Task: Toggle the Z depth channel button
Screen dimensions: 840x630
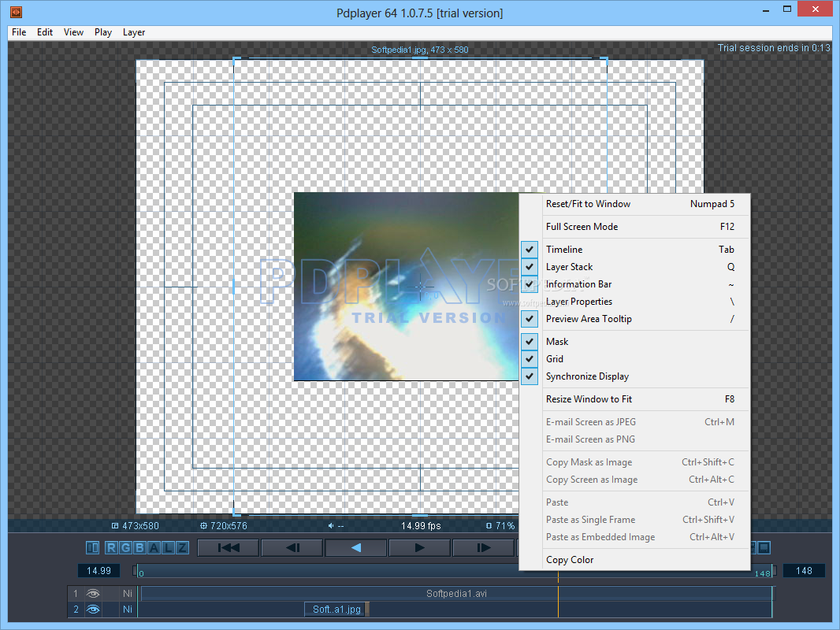Action: click(x=182, y=547)
